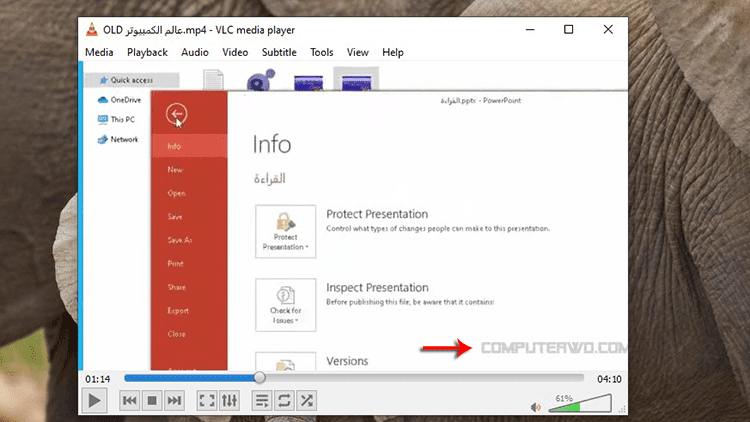Screen dimensions: 750x422
Task: Jump to previous media track
Action: click(x=130, y=400)
